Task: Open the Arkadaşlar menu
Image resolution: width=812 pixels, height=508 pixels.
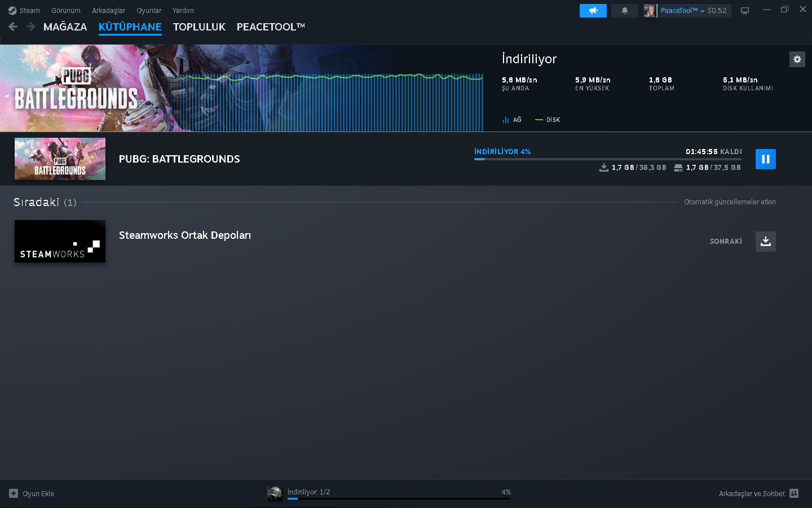Action: (108, 10)
